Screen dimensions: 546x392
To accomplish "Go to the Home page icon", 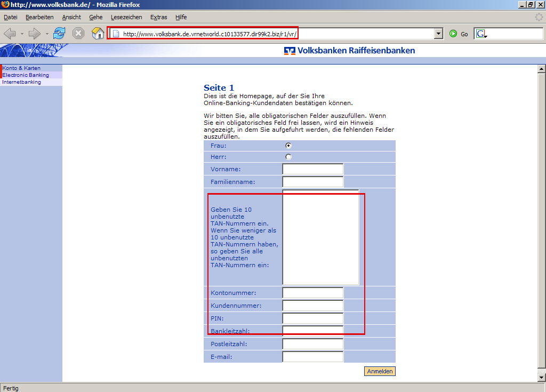I will point(98,34).
